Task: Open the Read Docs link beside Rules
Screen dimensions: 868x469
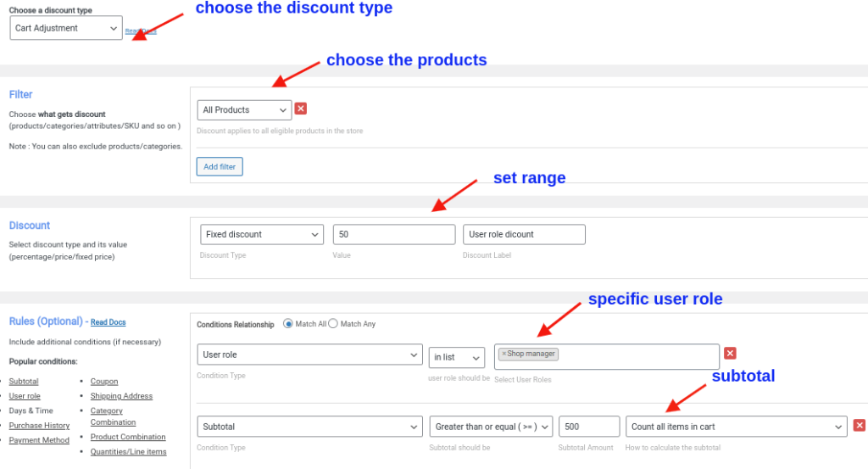Action: pos(108,322)
